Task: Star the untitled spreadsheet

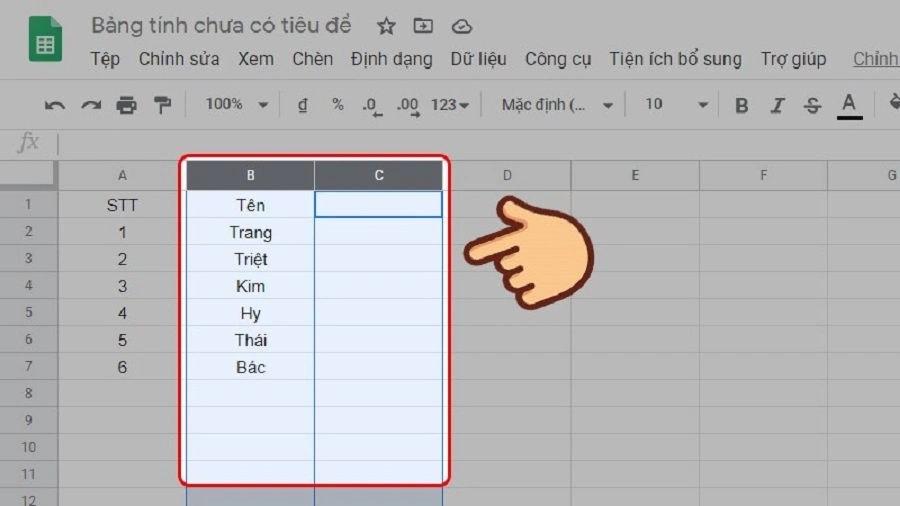Action: (386, 26)
